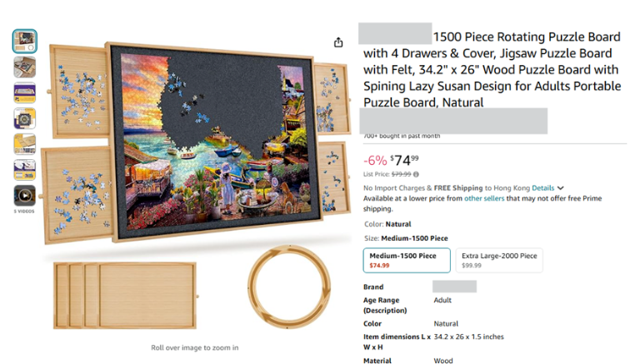
Task: Click the share icon above the product image
Action: coord(338,42)
